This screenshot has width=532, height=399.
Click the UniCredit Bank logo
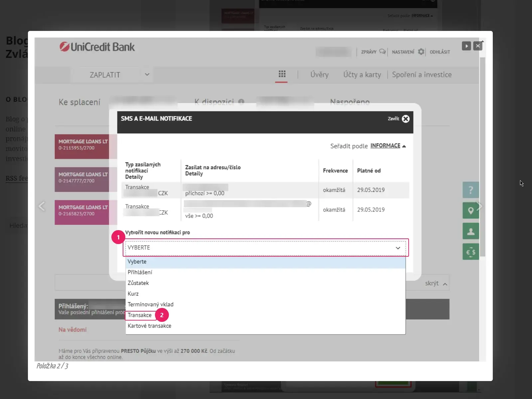(97, 47)
